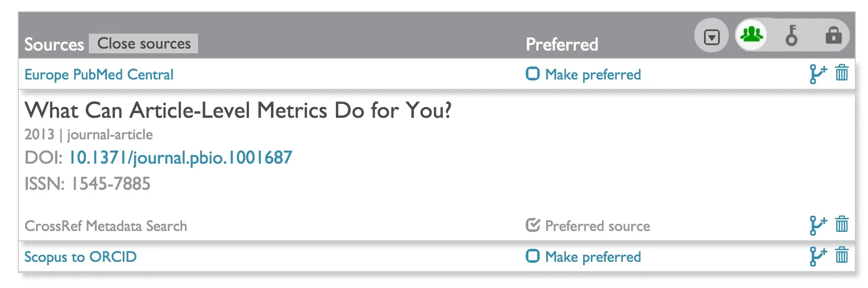Click the Close sources button
The height and width of the screenshot is (288, 868).
[x=143, y=43]
